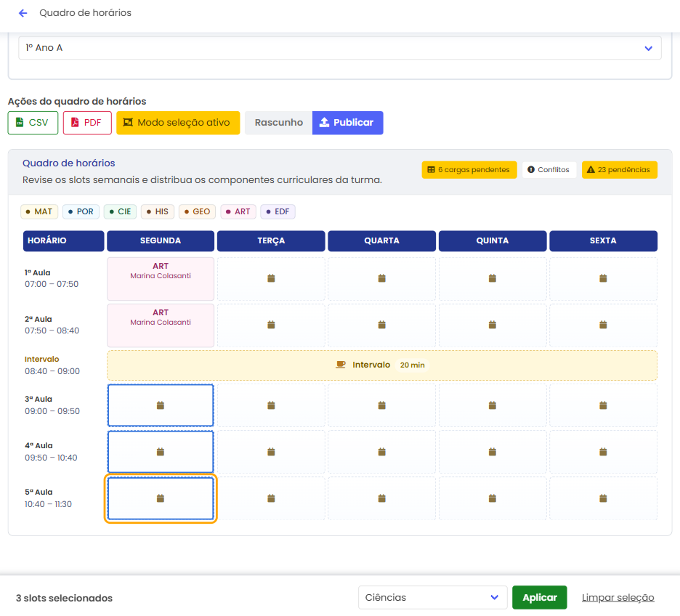Select the ART subject chip

(238, 211)
